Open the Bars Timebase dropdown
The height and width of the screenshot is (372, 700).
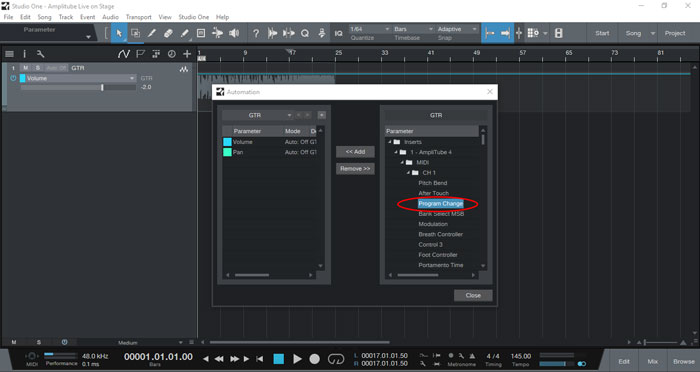(413, 29)
